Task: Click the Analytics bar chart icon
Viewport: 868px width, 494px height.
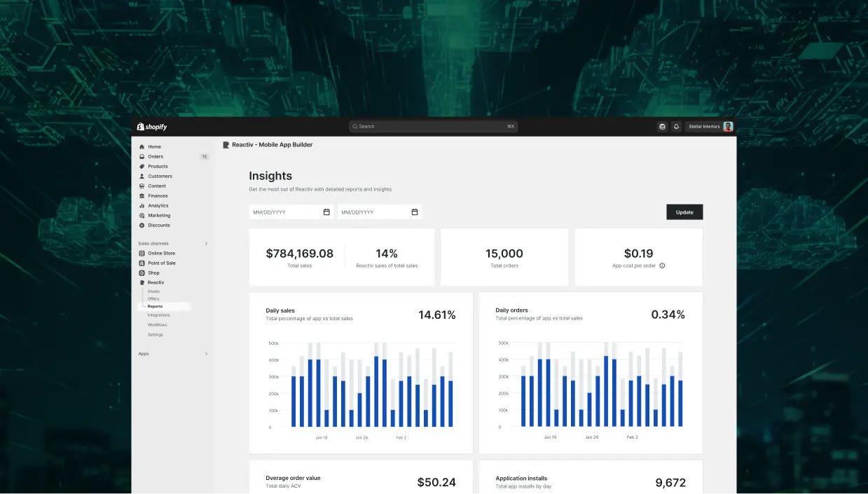Action: coord(142,206)
